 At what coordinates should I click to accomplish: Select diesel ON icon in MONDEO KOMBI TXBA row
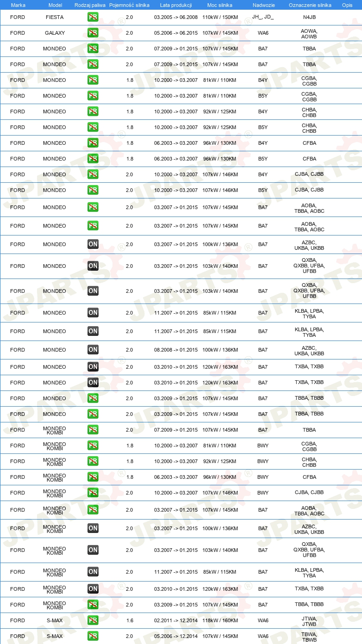(x=93, y=589)
